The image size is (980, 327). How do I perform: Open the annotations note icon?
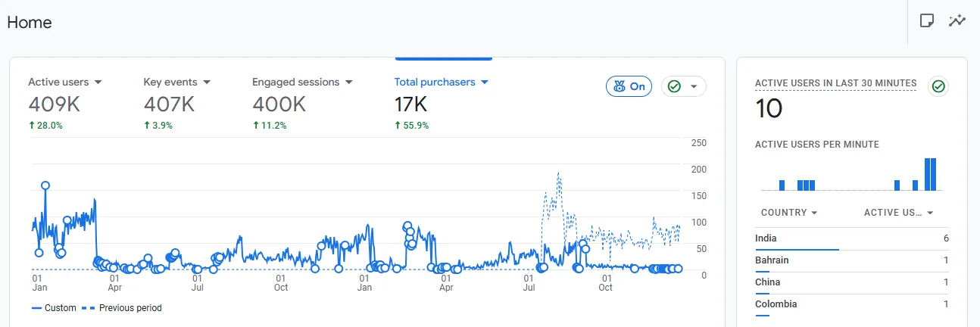[x=926, y=20]
